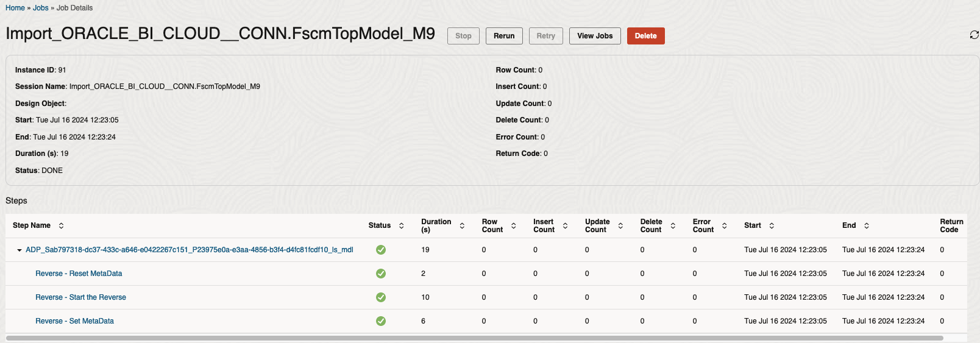Screen dimensions: 980x343
Task: Click the horizontal scrollbar under Steps table
Action: [474, 338]
